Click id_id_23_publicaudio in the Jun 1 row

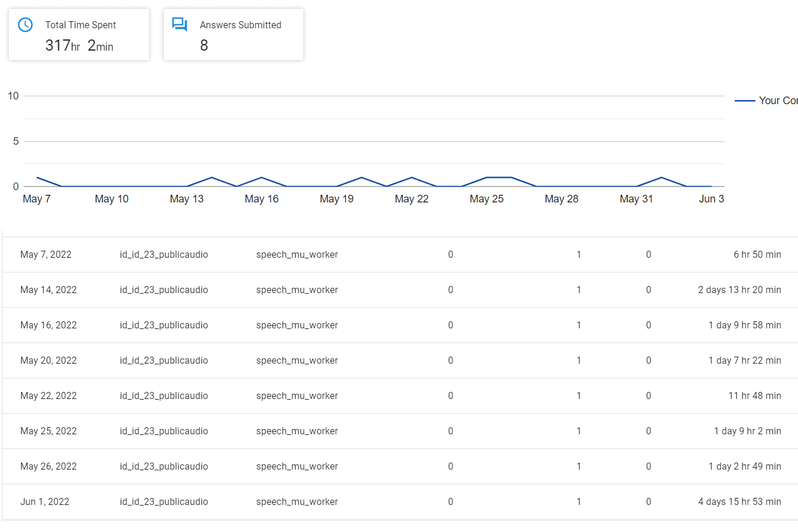click(x=164, y=502)
